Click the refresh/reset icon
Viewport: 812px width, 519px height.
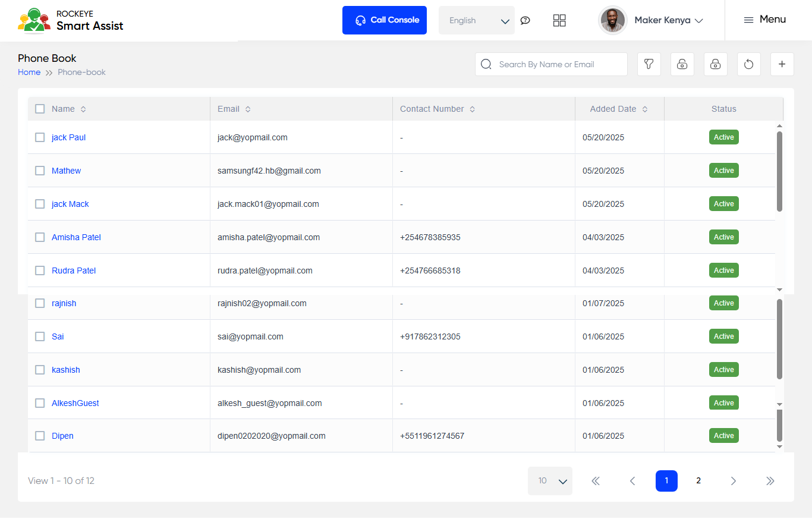pyautogui.click(x=749, y=64)
